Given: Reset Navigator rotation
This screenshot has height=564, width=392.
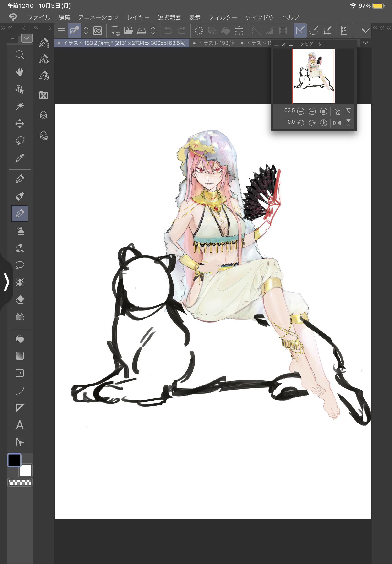Looking at the screenshot, I should pyautogui.click(x=323, y=123).
